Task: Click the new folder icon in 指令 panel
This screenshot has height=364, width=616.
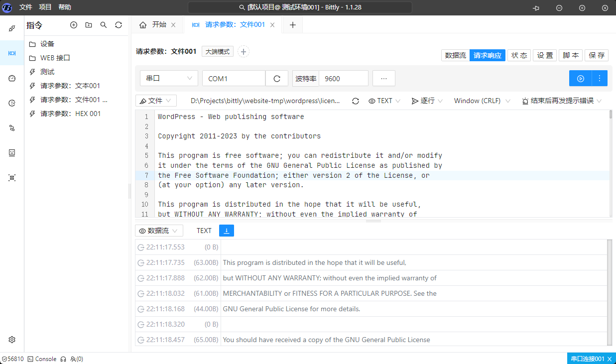Action: pos(89,25)
